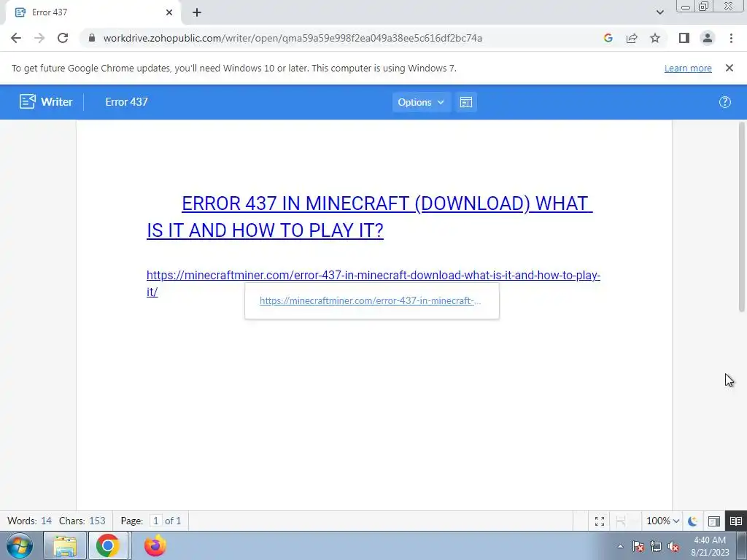This screenshot has width=747, height=560.
Task: Click the Error 437 document title
Action: point(126,102)
